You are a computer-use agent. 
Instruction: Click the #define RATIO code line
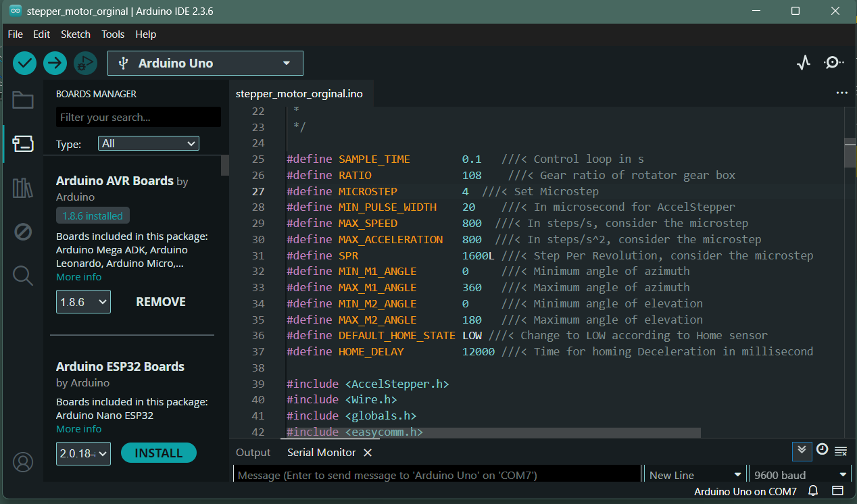pyautogui.click(x=511, y=175)
